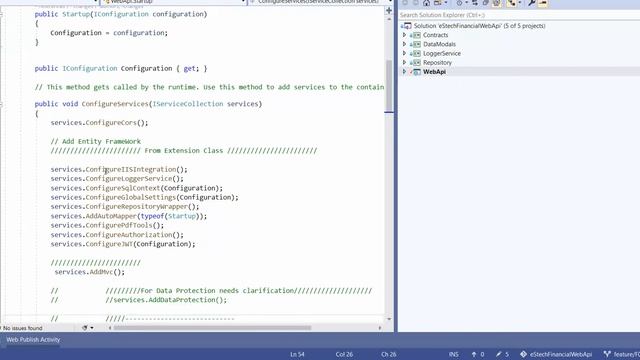Open the Web Publish Activity tab
Image resolution: width=640 pixels, height=360 pixels.
[33, 340]
